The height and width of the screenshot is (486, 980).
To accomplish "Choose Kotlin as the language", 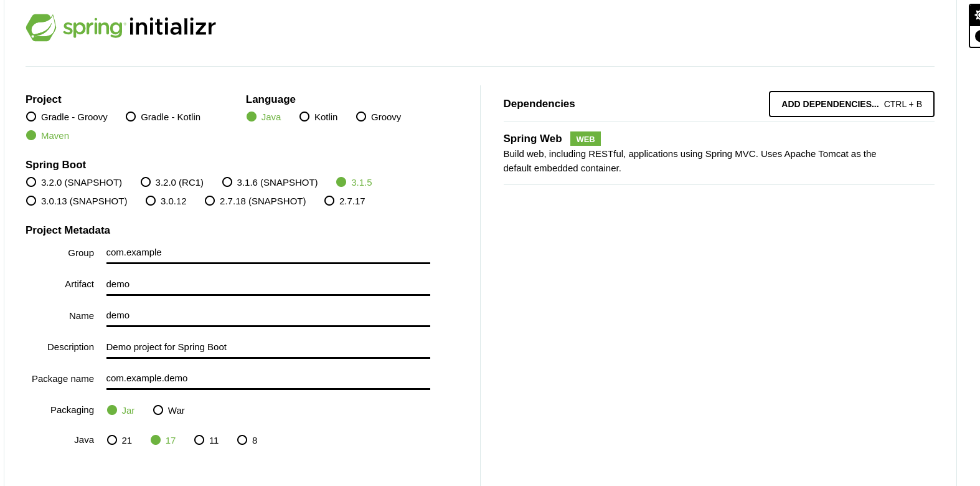I will pos(304,117).
